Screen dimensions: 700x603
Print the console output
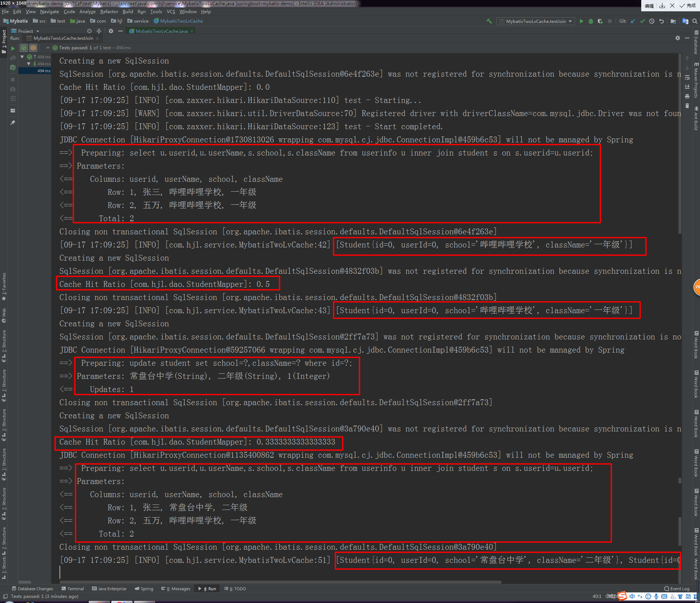(687, 96)
